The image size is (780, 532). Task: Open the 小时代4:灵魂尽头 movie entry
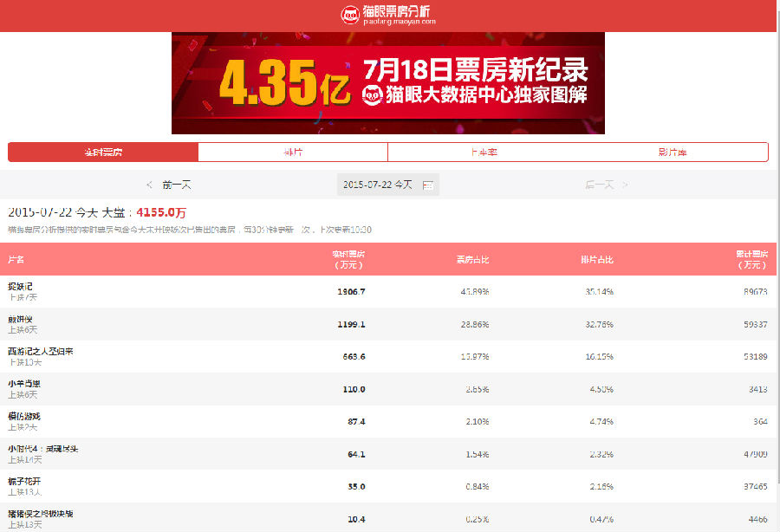pos(43,449)
